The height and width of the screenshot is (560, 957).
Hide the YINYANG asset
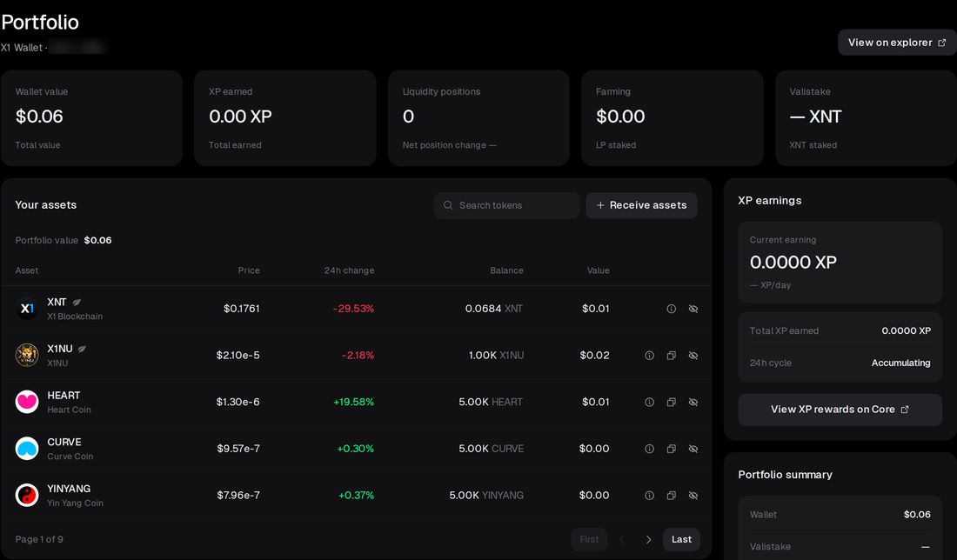(693, 496)
